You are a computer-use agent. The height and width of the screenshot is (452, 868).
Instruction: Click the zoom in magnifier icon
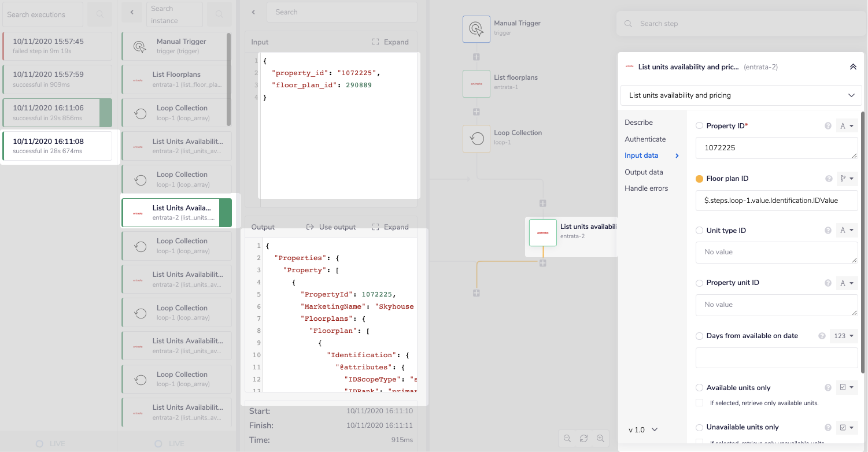(600, 438)
